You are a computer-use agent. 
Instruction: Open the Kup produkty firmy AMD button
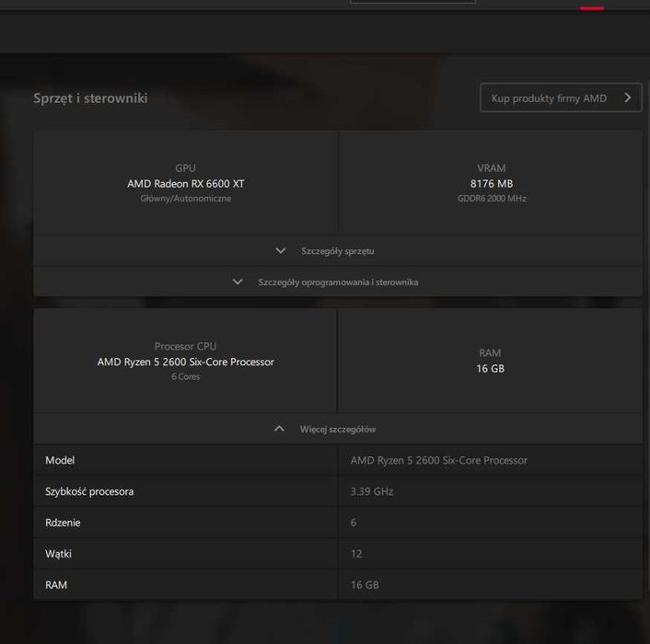561,98
